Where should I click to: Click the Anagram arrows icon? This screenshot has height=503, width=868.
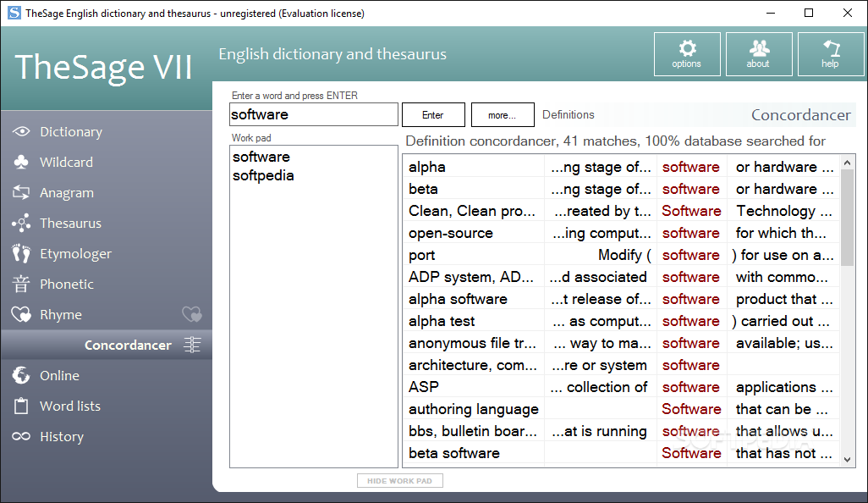pos(21,193)
